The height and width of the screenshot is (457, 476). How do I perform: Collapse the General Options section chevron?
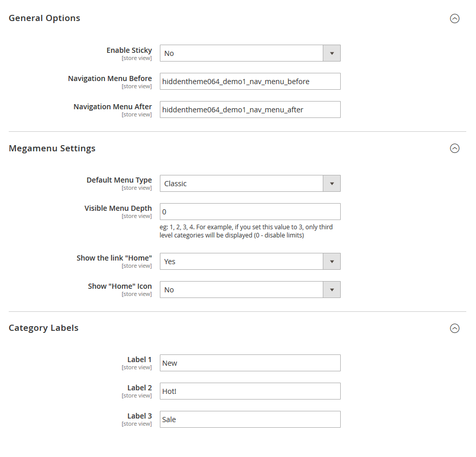tap(454, 18)
